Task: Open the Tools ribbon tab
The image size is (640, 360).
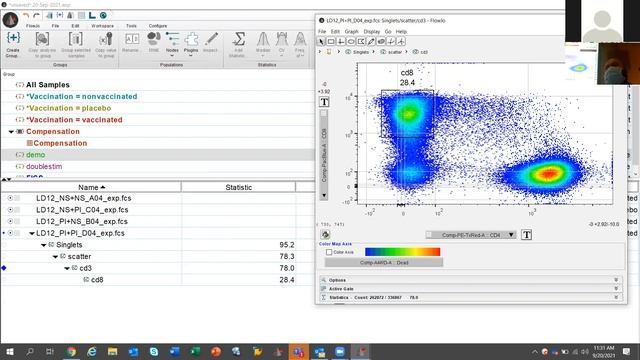Action: (x=131, y=26)
